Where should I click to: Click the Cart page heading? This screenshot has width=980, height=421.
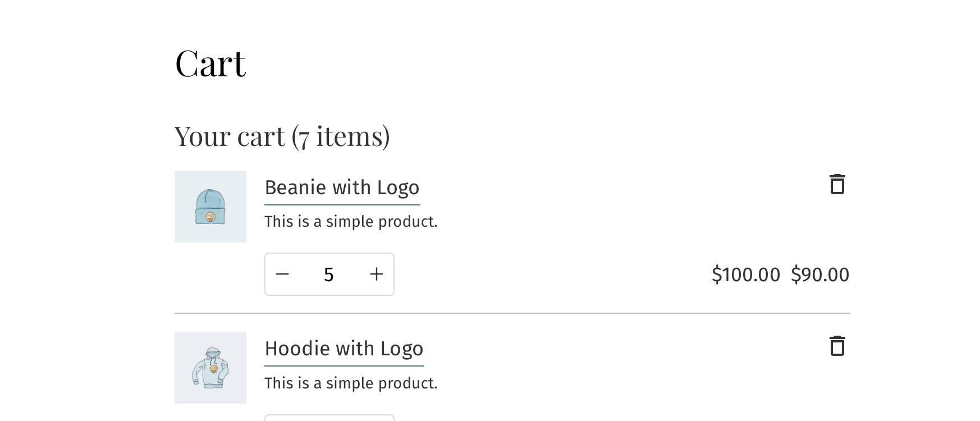(210, 63)
